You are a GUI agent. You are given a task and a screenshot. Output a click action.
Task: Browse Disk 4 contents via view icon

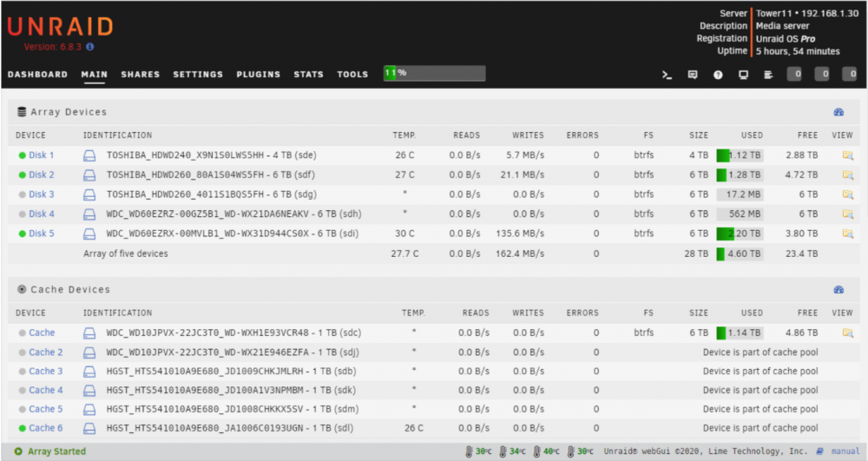click(847, 214)
